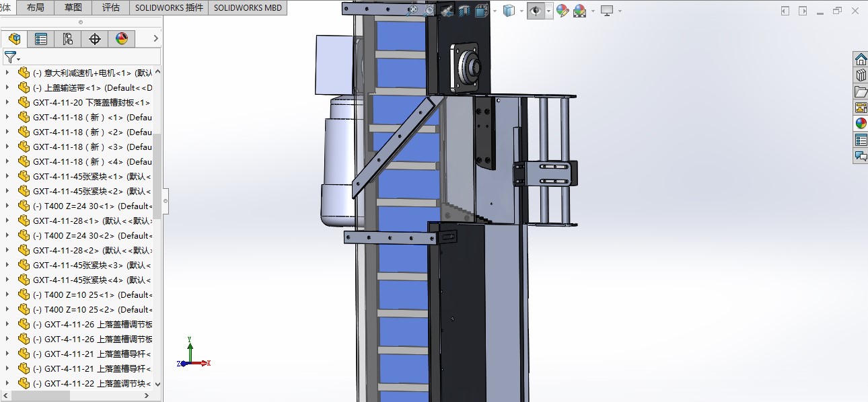
Task: Activate the Section View tool
Action: point(464,10)
